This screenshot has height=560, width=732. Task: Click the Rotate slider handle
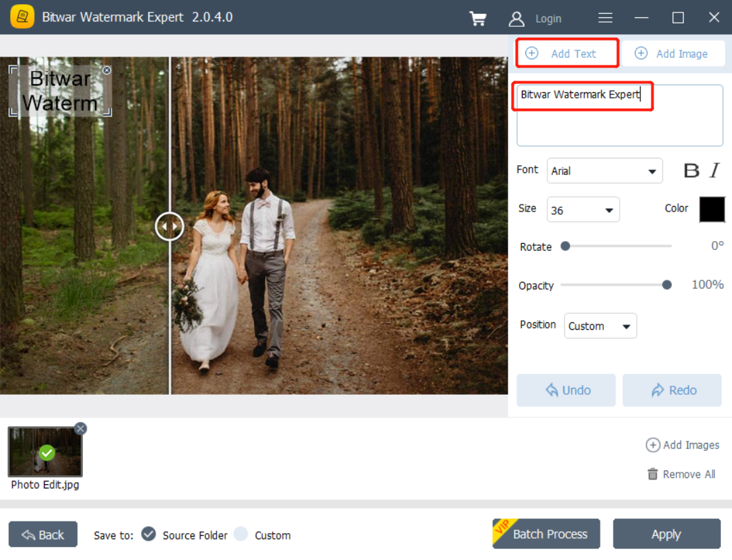point(565,246)
